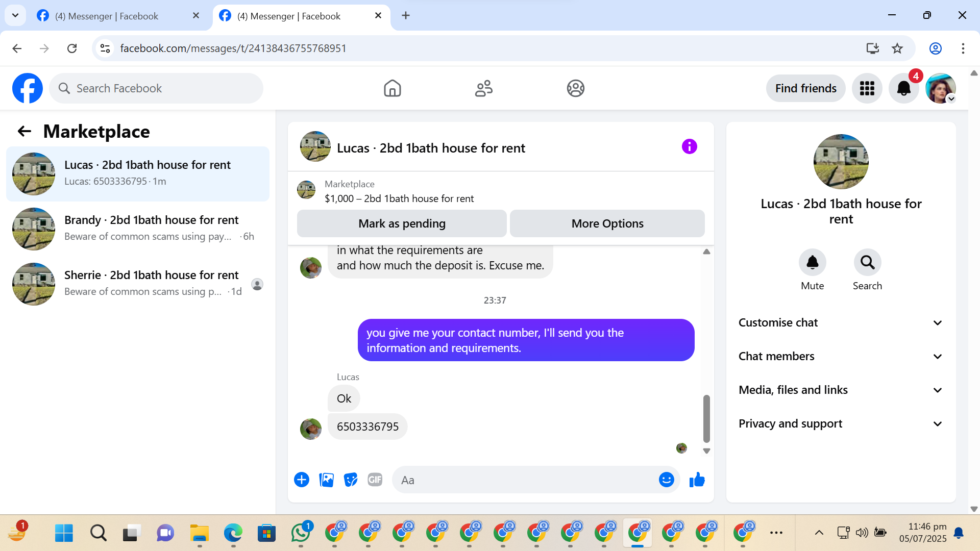Image resolution: width=980 pixels, height=551 pixels.
Task: Open the sticker chooser icon
Action: pyautogui.click(x=351, y=480)
